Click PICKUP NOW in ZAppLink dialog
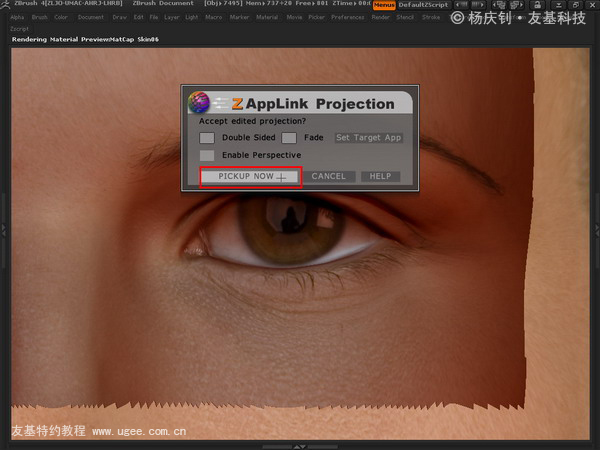Image resolution: width=600 pixels, height=450 pixels. 249,176
